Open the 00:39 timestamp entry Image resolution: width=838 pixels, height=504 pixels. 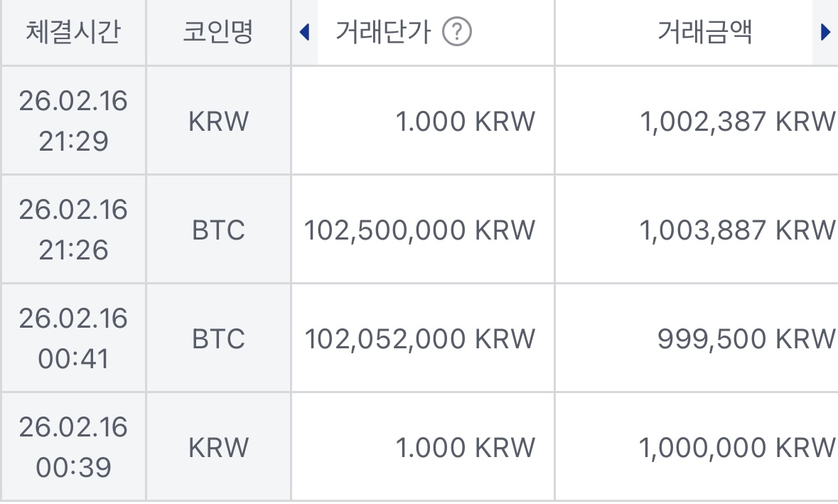(73, 447)
